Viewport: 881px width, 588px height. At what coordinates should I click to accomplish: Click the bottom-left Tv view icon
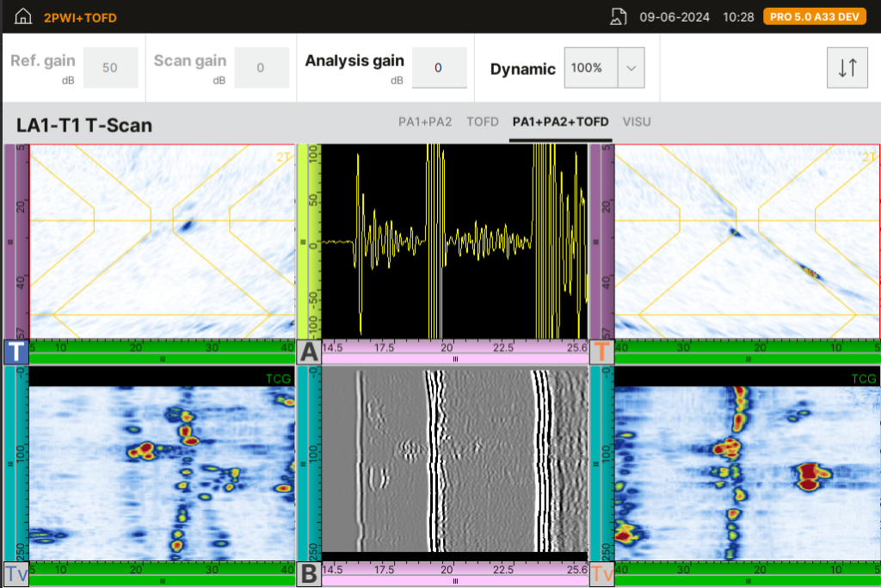[16, 574]
